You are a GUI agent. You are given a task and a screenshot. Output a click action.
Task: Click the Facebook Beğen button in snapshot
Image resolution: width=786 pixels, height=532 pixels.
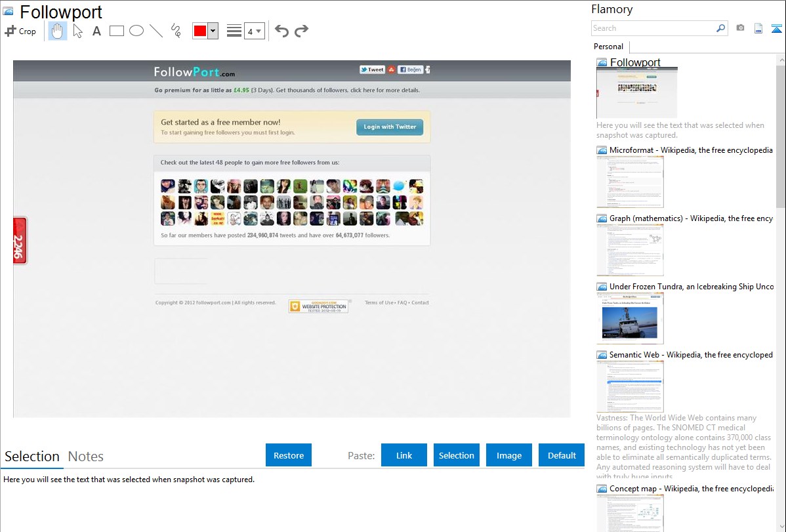pyautogui.click(x=411, y=70)
